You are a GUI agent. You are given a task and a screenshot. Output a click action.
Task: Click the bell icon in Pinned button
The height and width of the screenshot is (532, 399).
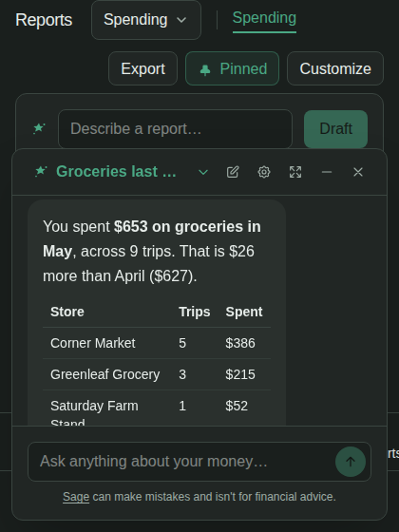pos(205,70)
